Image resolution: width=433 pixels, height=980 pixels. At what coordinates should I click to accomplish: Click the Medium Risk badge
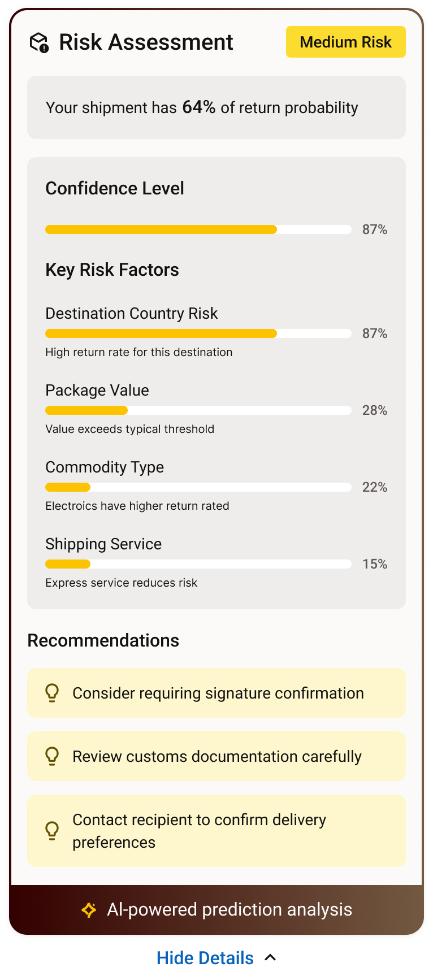tap(345, 42)
